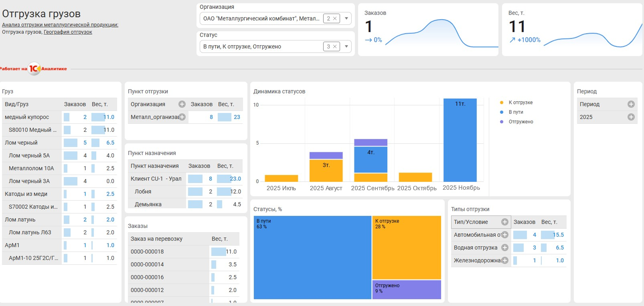
Task: Expand Водная отгрузка row plus icon
Action: pyautogui.click(x=505, y=248)
